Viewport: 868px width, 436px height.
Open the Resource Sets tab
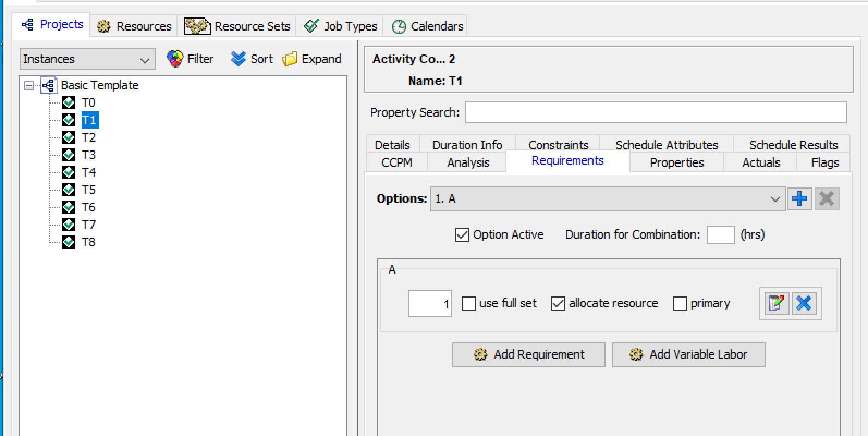[x=237, y=26]
